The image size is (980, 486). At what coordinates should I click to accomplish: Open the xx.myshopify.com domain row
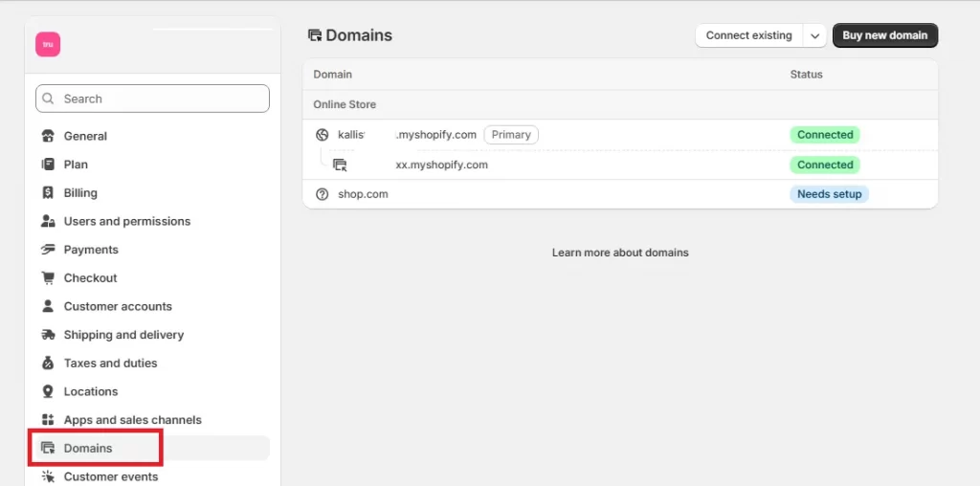coord(620,165)
